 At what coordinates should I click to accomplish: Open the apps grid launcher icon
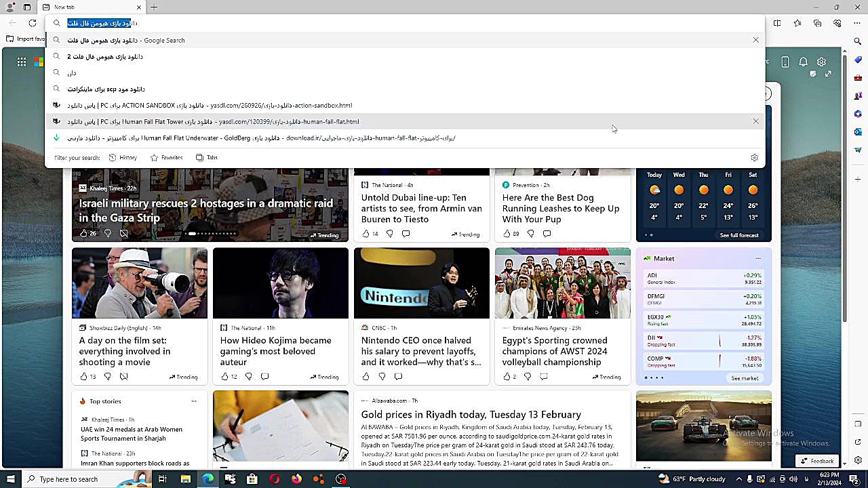[x=22, y=62]
